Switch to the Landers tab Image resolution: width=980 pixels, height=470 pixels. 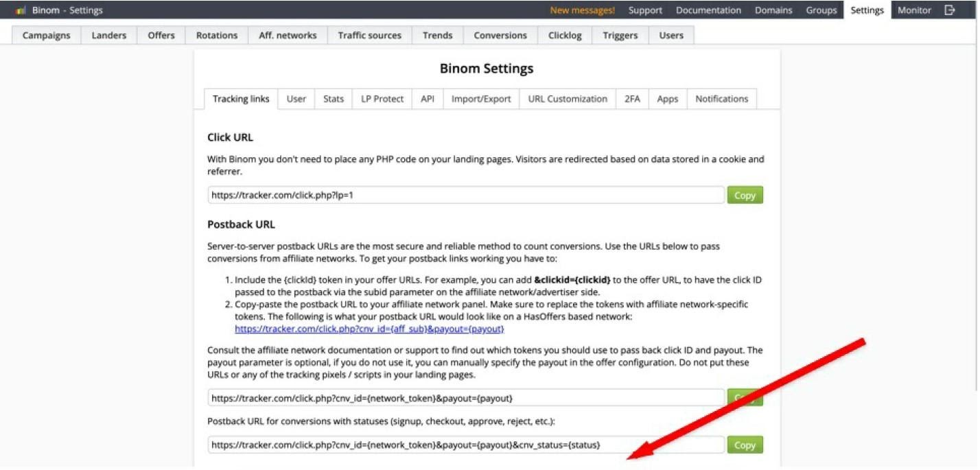[109, 36]
